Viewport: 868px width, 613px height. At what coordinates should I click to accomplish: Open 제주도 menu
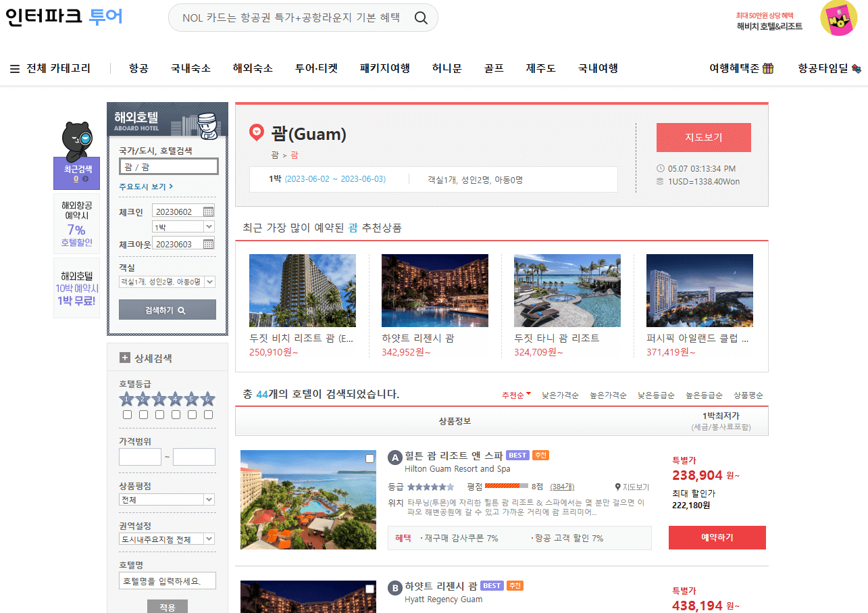click(x=541, y=68)
